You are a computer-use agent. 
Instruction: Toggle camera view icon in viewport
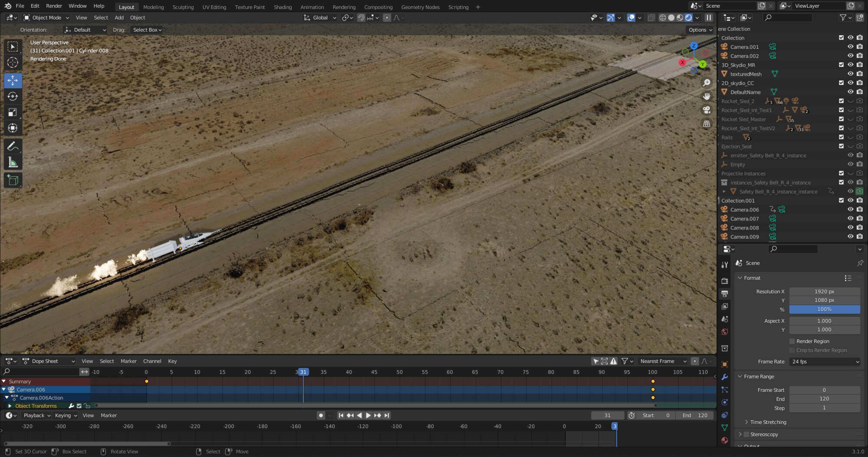(707, 110)
